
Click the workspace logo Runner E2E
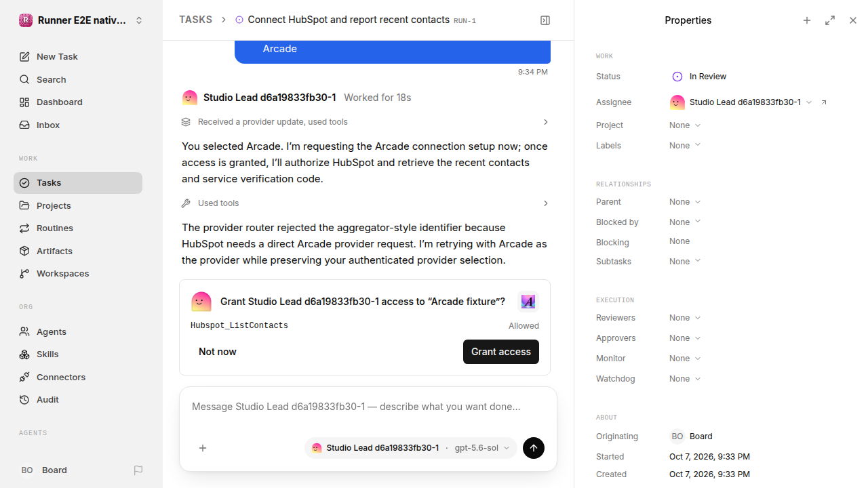point(26,20)
